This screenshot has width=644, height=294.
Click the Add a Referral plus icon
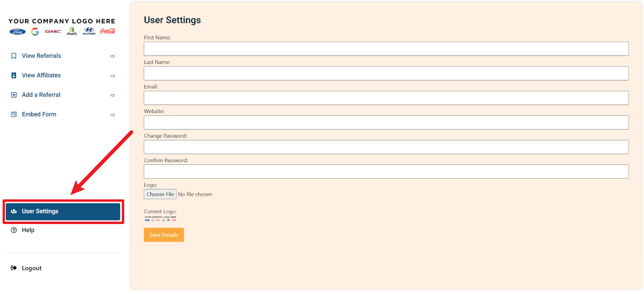pos(14,95)
